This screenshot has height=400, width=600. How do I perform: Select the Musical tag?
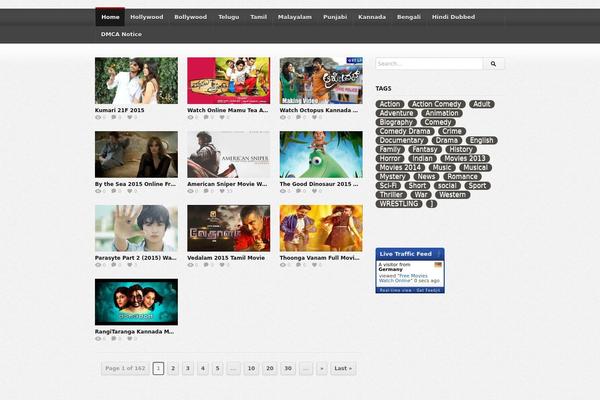coord(476,168)
